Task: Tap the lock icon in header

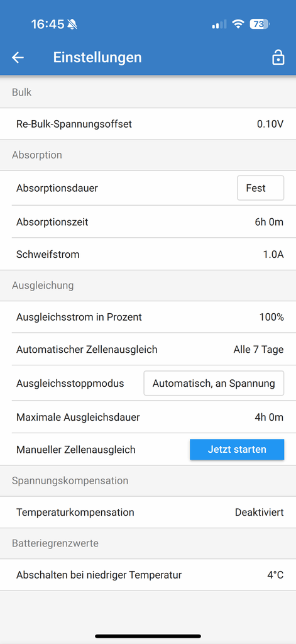Action: [278, 58]
